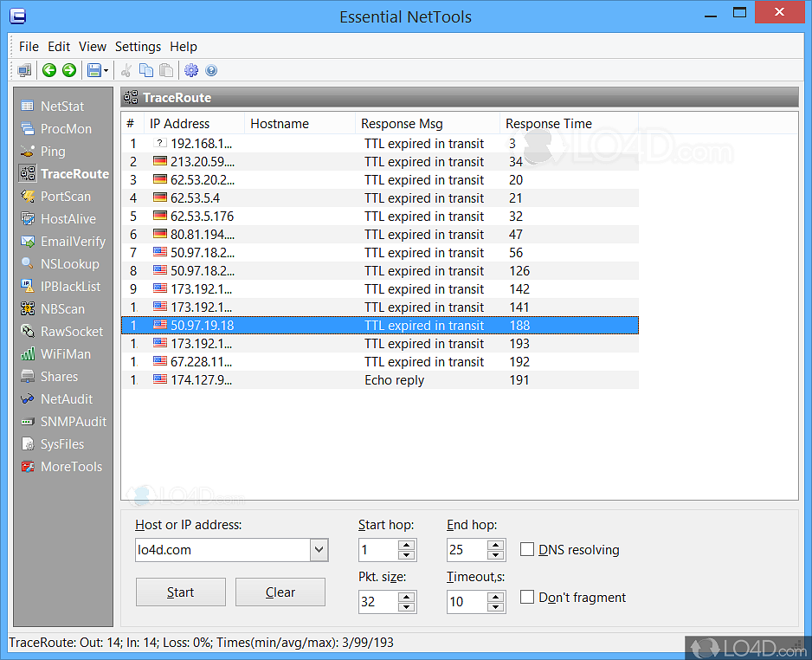The width and height of the screenshot is (812, 660).
Task: Open the SNMPAudit tool
Action: [63, 422]
